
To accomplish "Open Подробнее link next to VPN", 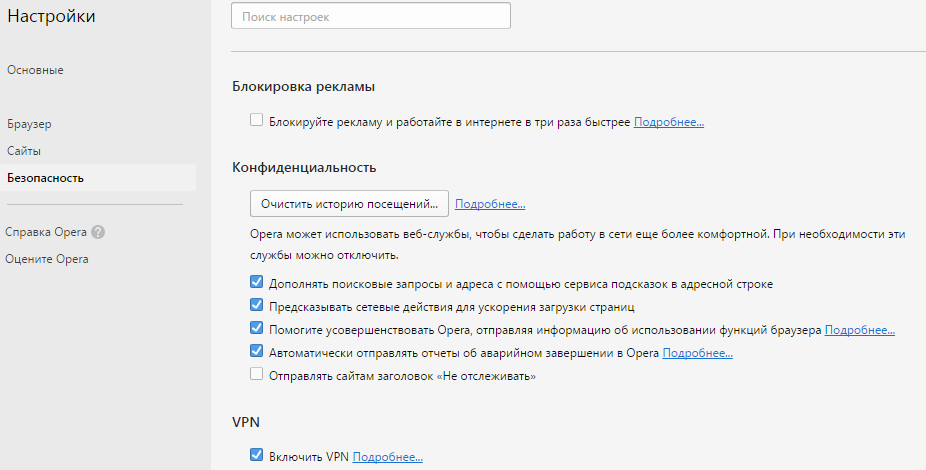I will [x=387, y=457].
